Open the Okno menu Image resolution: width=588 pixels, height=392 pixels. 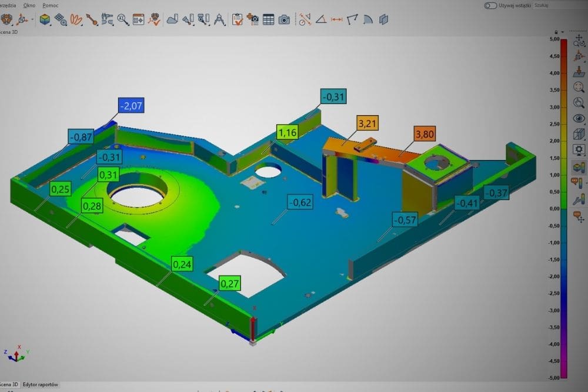tap(29, 5)
